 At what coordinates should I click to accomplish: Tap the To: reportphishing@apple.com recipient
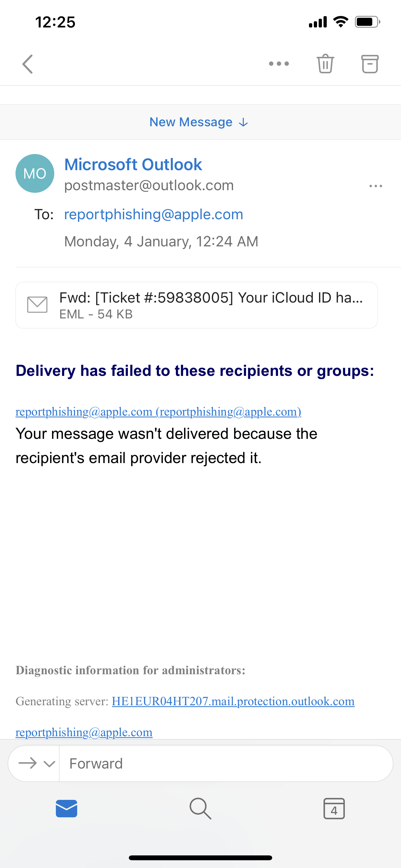154,214
